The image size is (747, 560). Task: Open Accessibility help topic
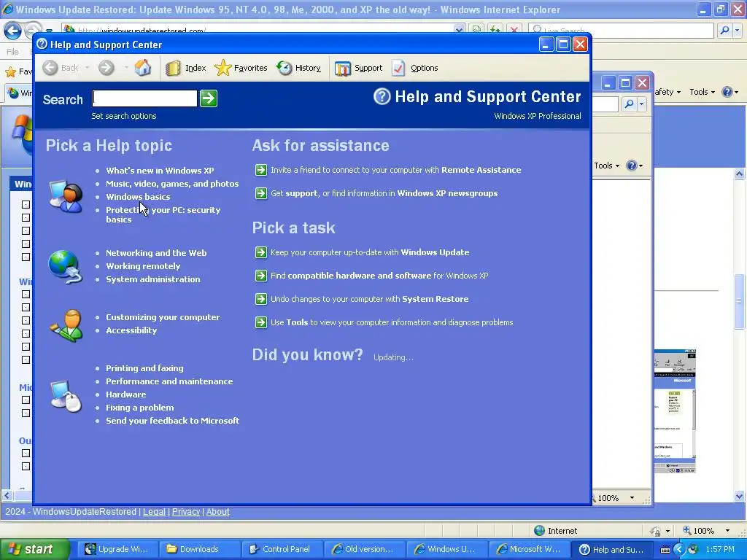[131, 330]
